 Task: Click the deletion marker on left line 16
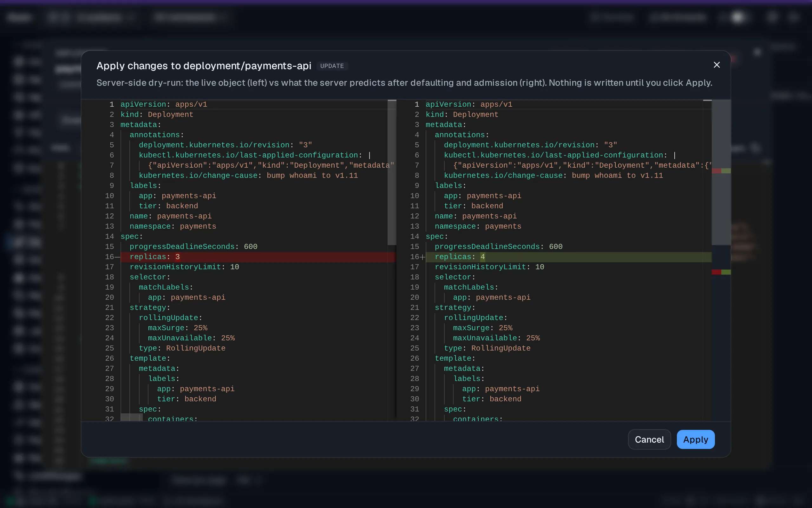coord(117,257)
